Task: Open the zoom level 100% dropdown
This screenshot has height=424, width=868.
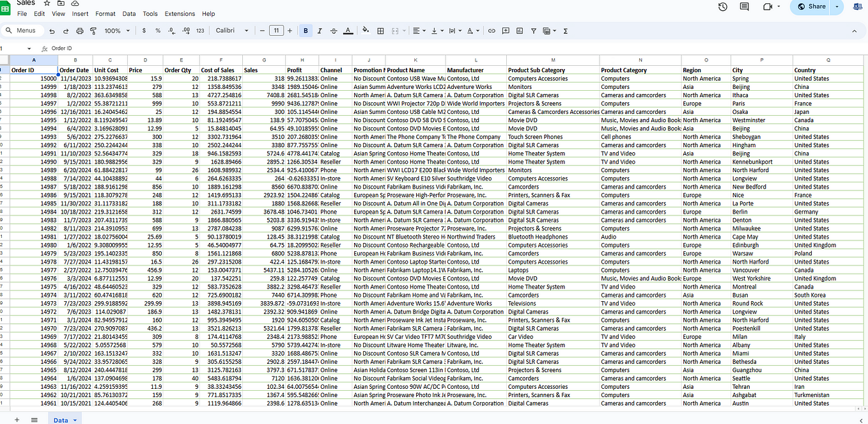Action: pyautogui.click(x=117, y=31)
